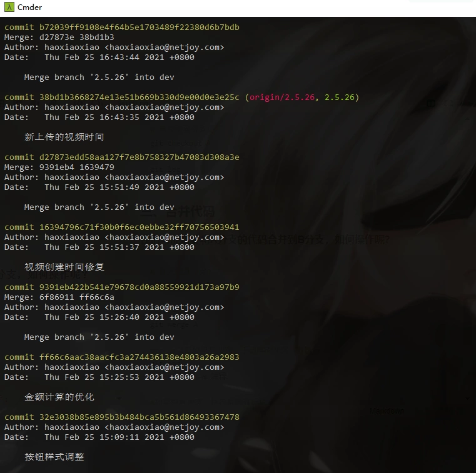The image size is (476, 473).
Task: Click the line Merge: 6f86911 ff66c6a
Action: [59, 297]
